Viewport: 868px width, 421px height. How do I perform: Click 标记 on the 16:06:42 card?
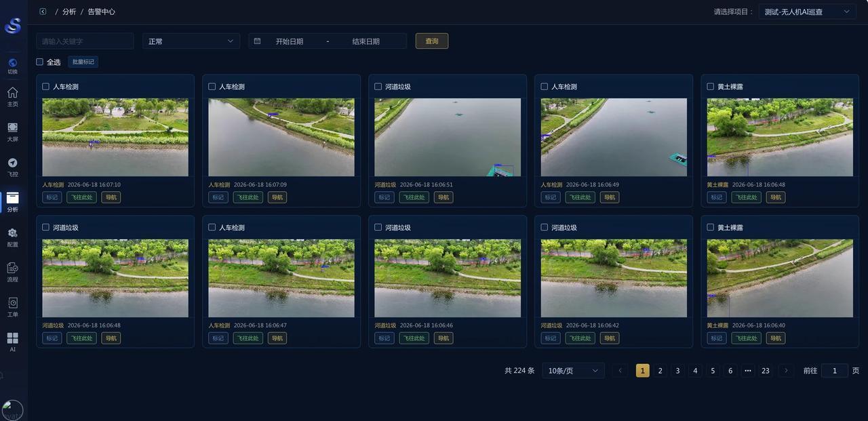pos(550,338)
